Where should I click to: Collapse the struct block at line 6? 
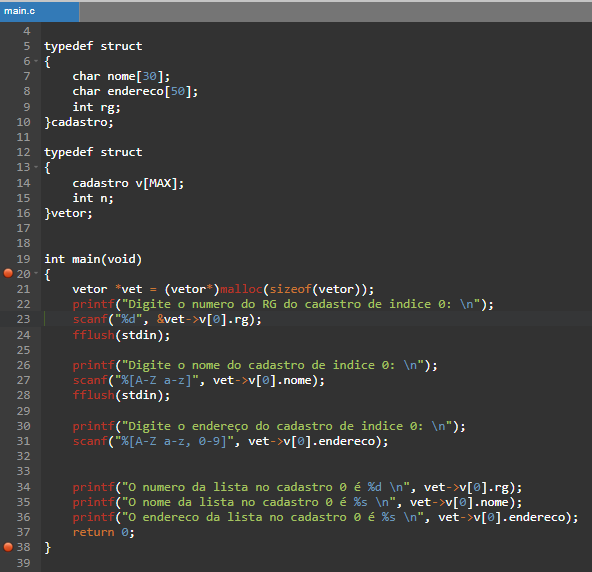pyautogui.click(x=36, y=61)
